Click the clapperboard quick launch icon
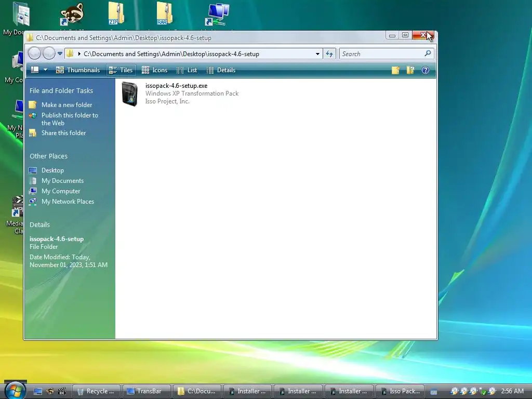The image size is (532, 399). (x=62, y=392)
